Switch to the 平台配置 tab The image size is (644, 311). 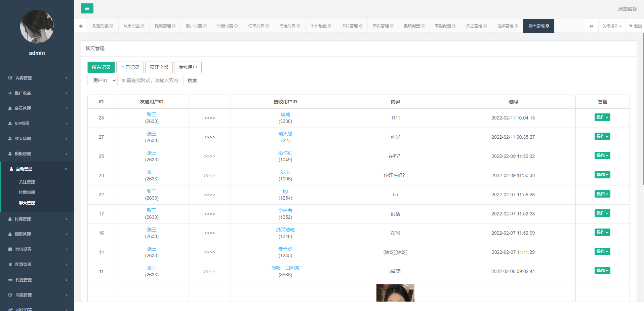[x=318, y=25]
